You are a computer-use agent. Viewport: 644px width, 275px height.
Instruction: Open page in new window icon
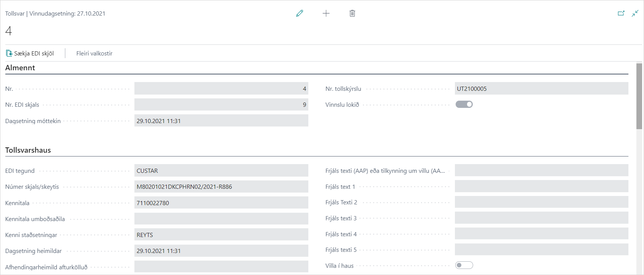point(621,14)
